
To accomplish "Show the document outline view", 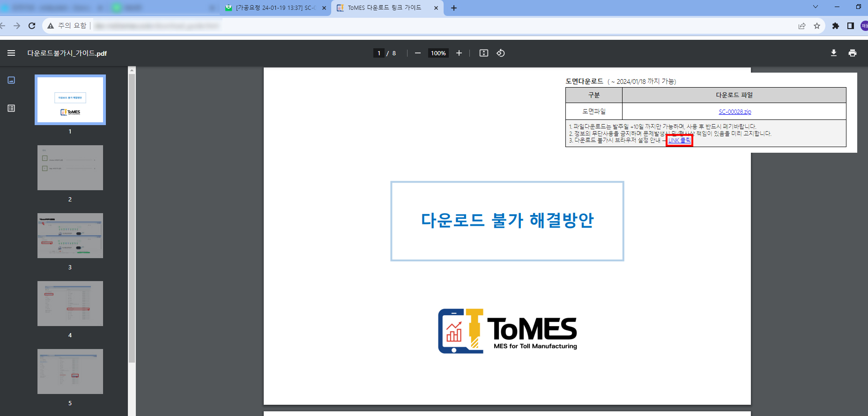I will [11, 108].
